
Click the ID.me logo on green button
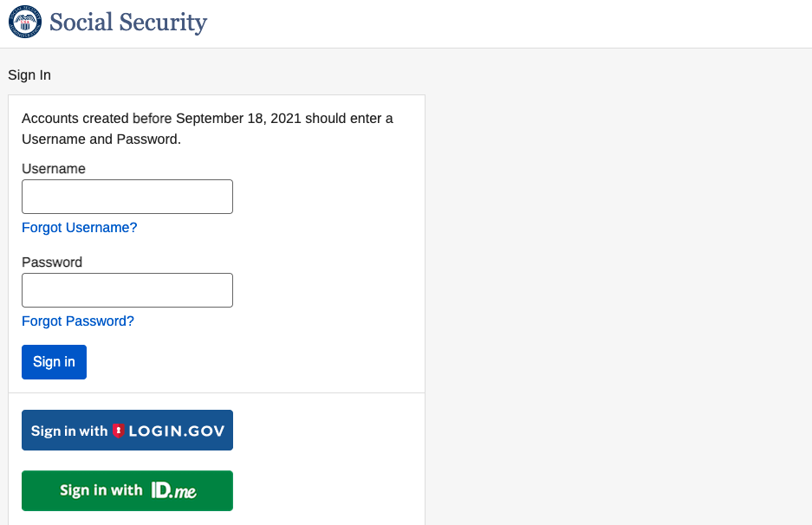[173, 490]
